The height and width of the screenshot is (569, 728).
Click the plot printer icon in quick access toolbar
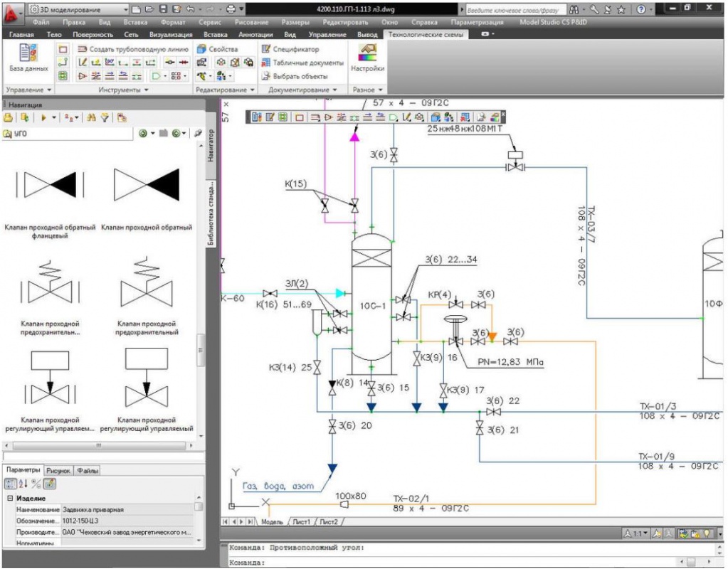[231, 9]
